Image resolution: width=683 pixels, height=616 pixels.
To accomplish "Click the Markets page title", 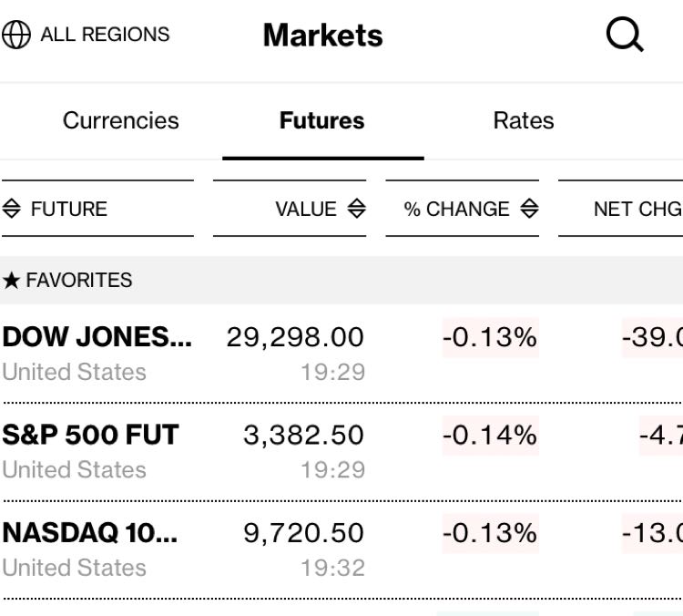I will pyautogui.click(x=322, y=36).
